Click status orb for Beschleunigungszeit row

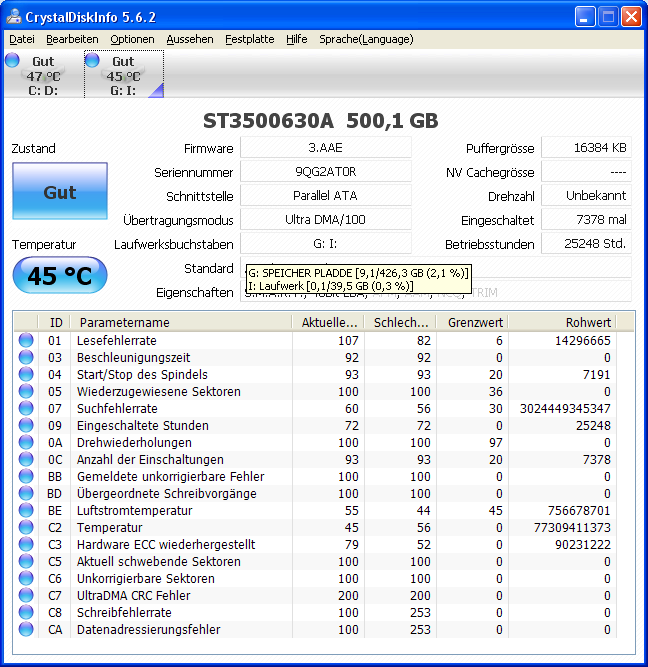pyautogui.click(x=26, y=357)
